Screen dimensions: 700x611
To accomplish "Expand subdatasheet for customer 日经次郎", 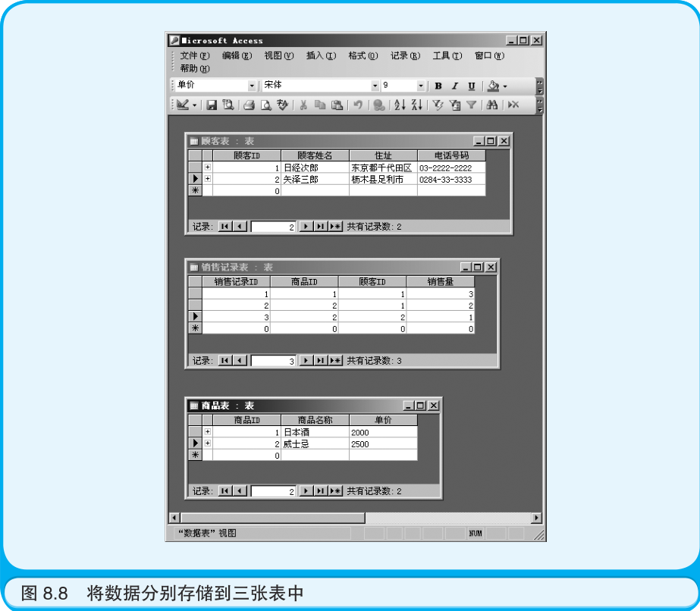I will [208, 168].
